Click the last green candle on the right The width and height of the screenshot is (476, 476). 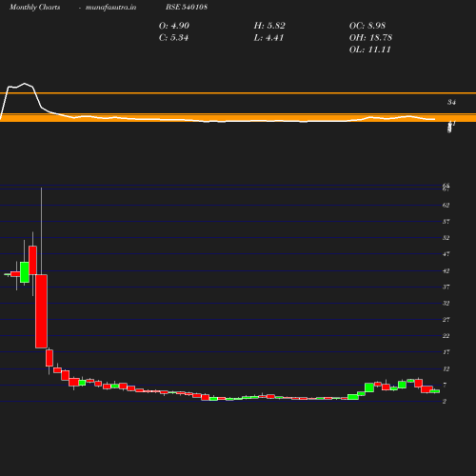point(435,391)
